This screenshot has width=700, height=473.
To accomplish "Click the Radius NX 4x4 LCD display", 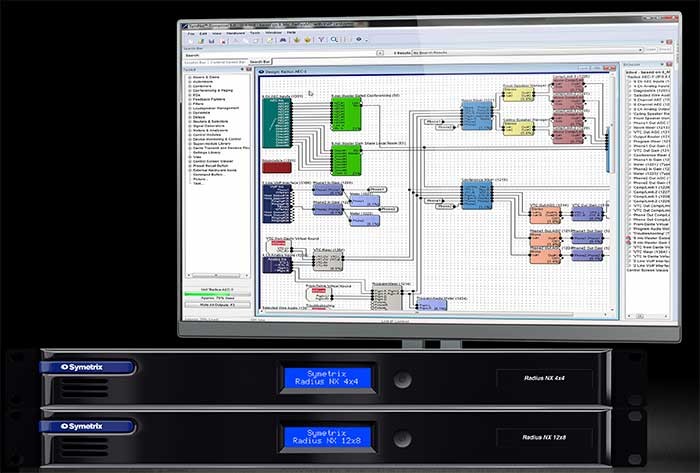I will click(x=327, y=378).
